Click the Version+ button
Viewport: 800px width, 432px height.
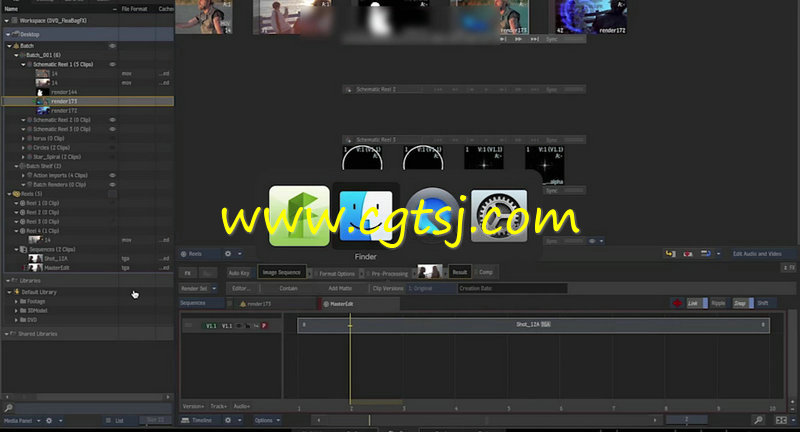click(193, 406)
